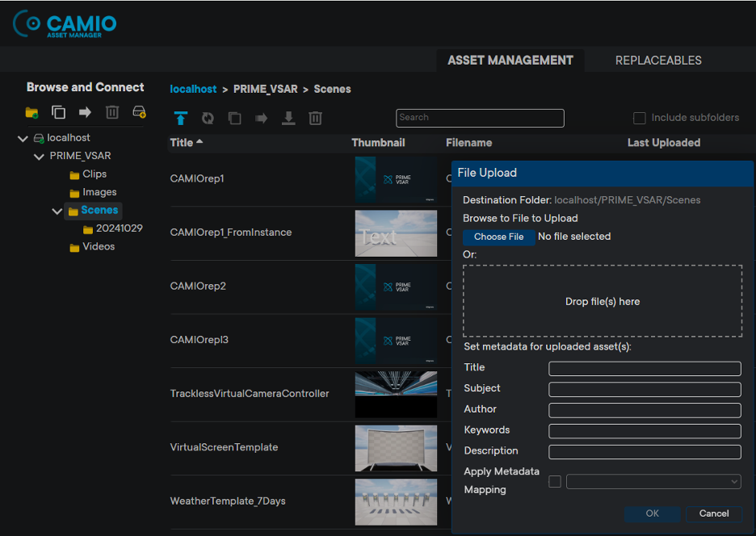Collapse the localhost tree node
756x536 pixels.
point(23,139)
